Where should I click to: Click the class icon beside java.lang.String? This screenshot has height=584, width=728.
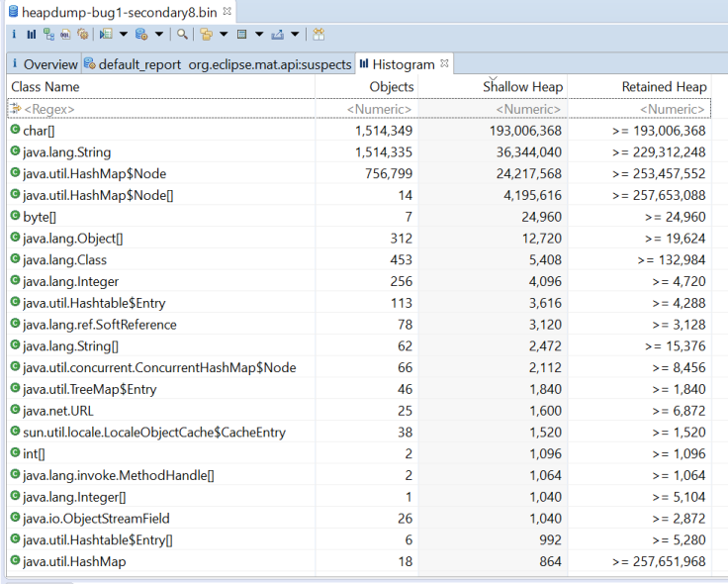15,151
